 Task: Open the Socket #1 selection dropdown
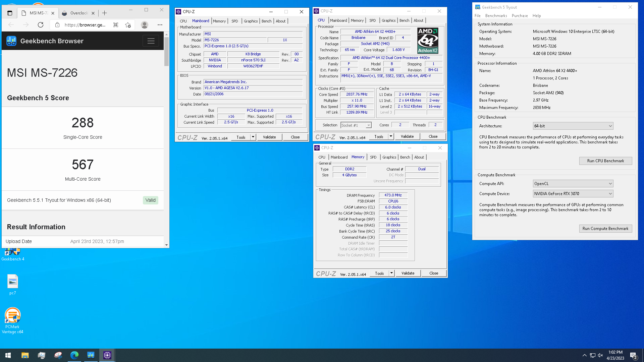click(x=356, y=125)
